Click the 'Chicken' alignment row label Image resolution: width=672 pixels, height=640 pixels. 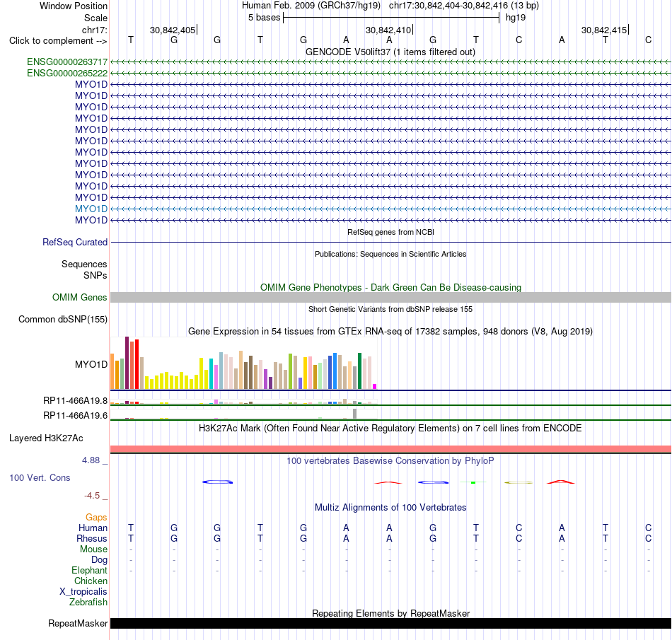(x=91, y=581)
